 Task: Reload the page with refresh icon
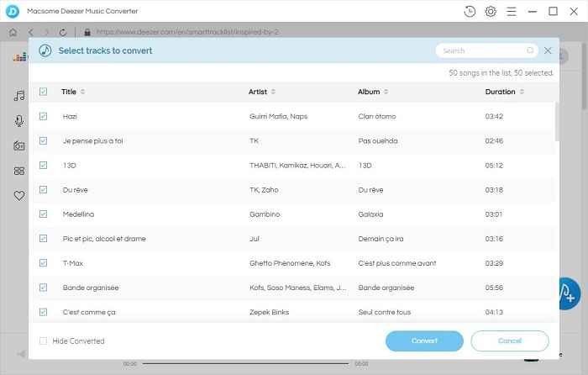(64, 32)
